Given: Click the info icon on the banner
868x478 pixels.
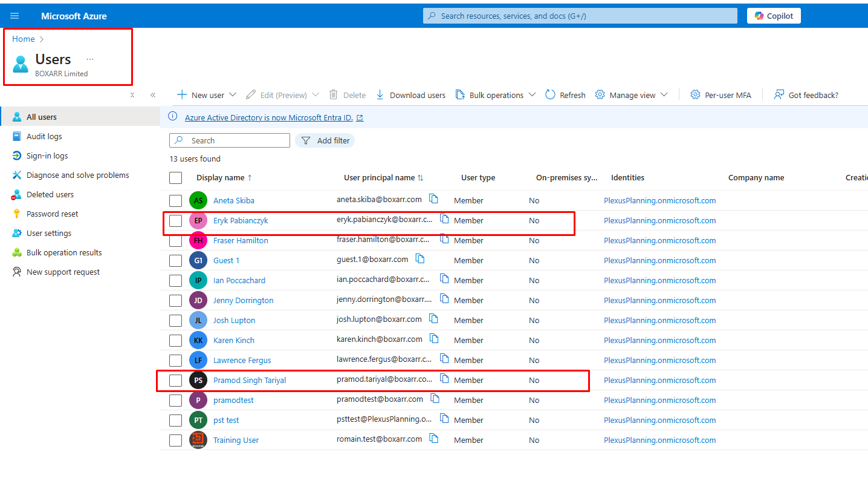Looking at the screenshot, I should tap(173, 117).
